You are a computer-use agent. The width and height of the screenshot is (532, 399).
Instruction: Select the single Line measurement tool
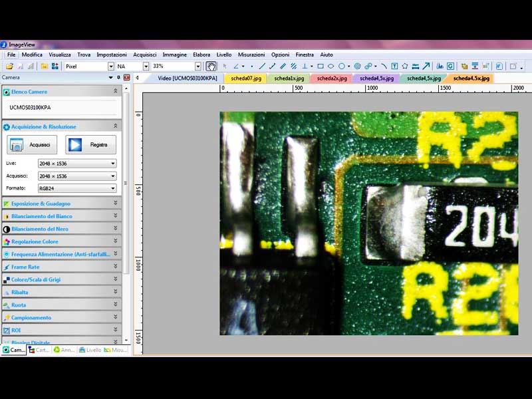tap(262, 66)
